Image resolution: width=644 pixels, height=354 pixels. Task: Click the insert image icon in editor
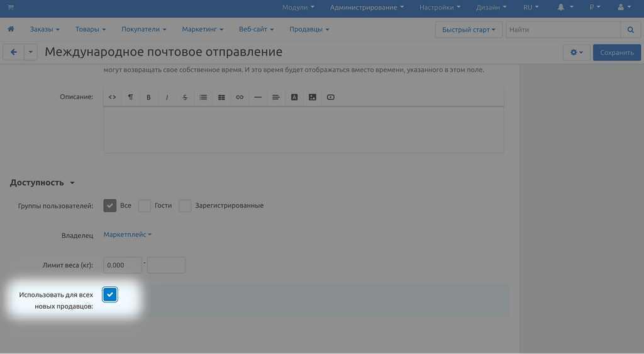pyautogui.click(x=312, y=97)
